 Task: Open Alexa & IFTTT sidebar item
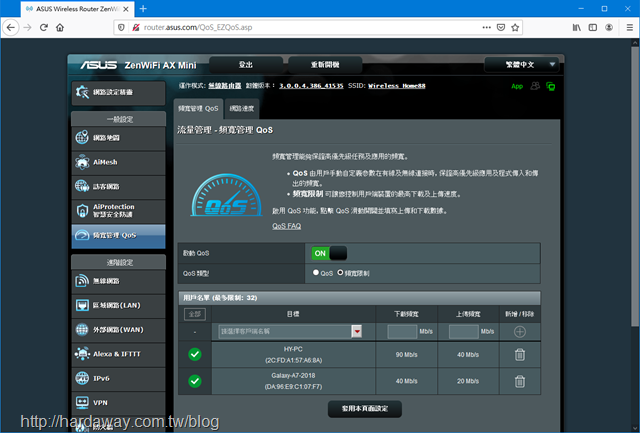point(118,354)
